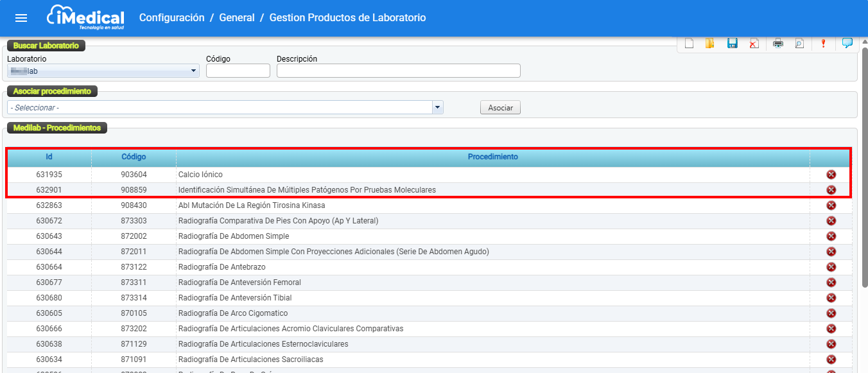Screen dimensions: 868x373
Task: Open the Asociar procedimiento Seleccionar dropdown arrow
Action: 438,107
